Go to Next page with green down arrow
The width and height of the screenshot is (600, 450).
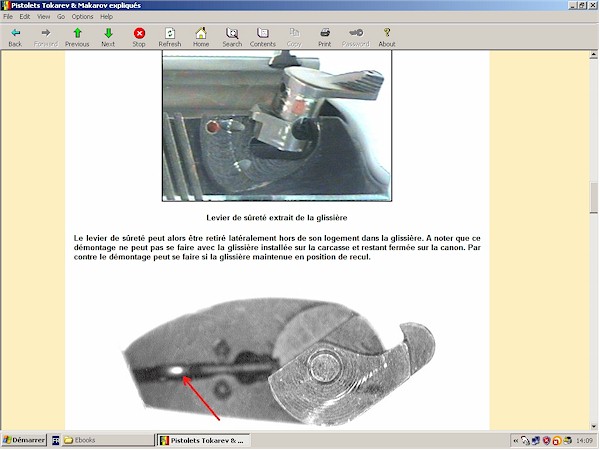click(108, 37)
